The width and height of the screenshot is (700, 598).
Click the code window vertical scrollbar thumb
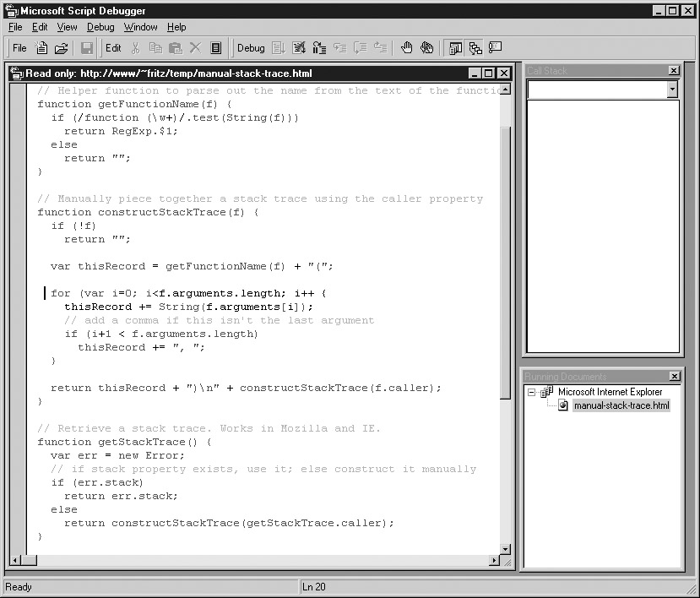click(x=505, y=262)
